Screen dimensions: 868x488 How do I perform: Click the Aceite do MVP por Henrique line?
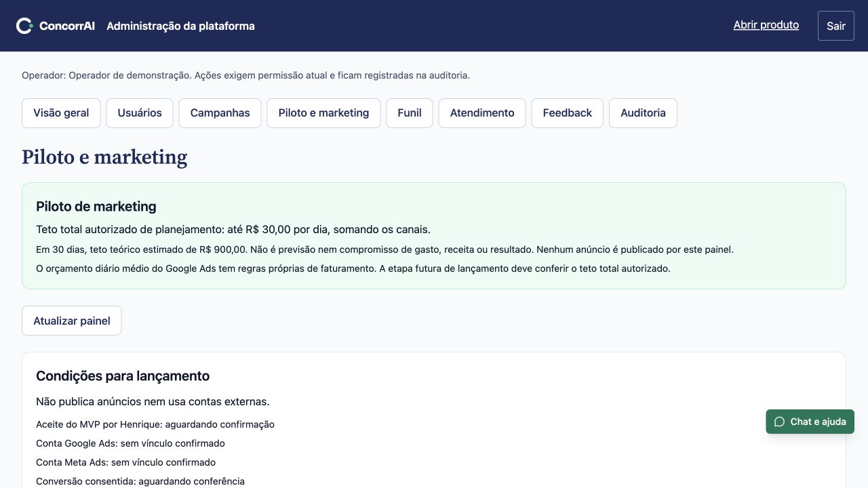(x=155, y=424)
